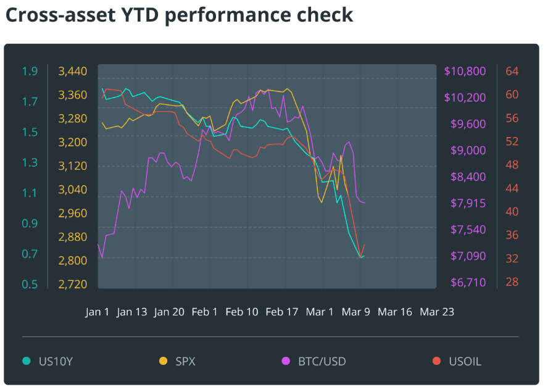Click the 1.9 yield axis value
This screenshot has height=392, width=548.
click(30, 72)
